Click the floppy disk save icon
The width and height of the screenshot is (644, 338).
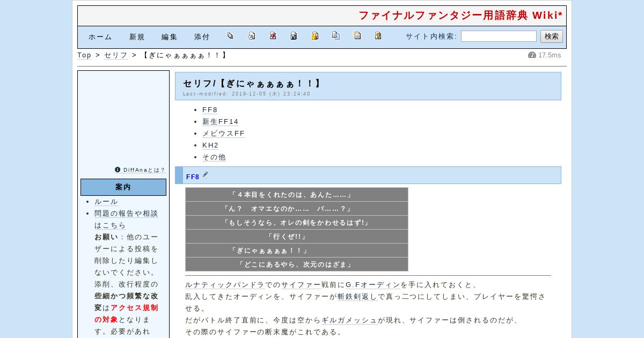(x=294, y=36)
